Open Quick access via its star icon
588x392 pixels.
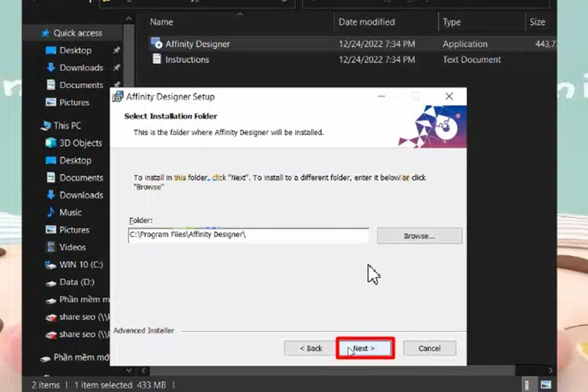(45, 33)
